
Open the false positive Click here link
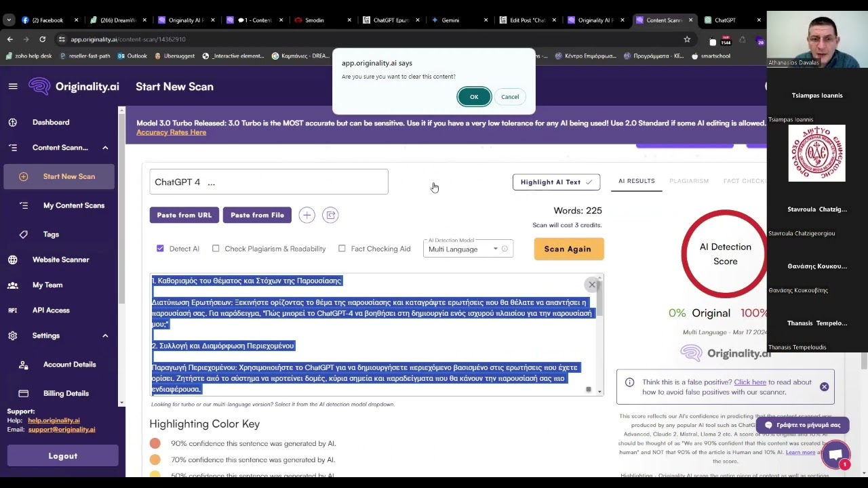750,382
